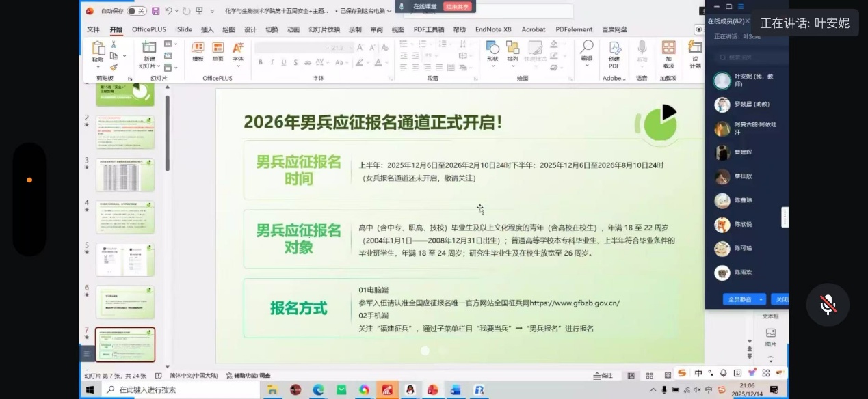Expand the 全员静音 dropdown arrow
868x399 pixels.
click(761, 299)
